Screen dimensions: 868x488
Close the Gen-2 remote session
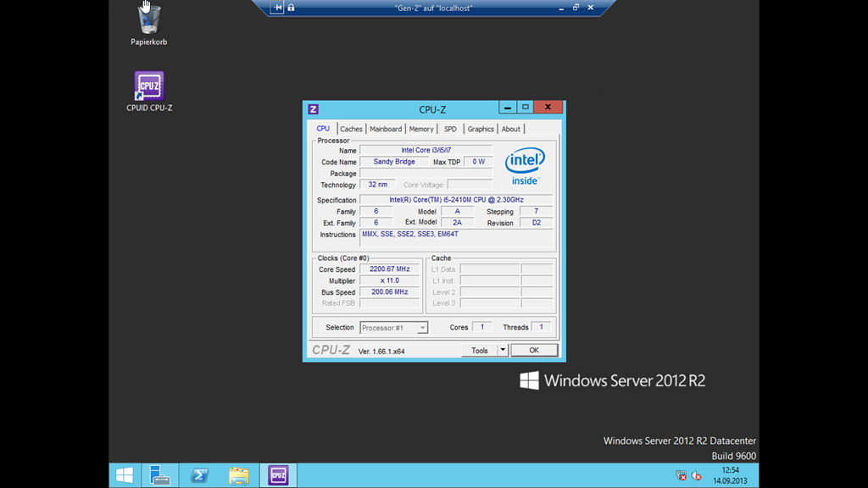(591, 7)
